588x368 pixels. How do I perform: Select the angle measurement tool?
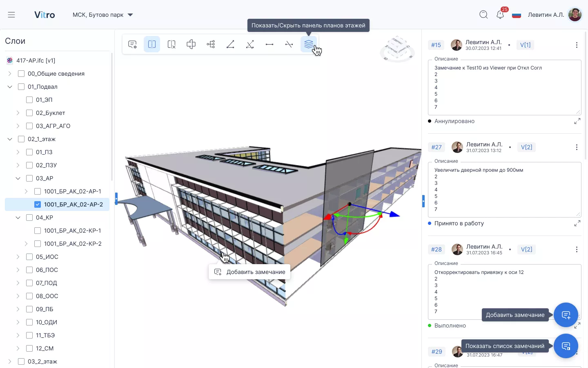(230, 44)
